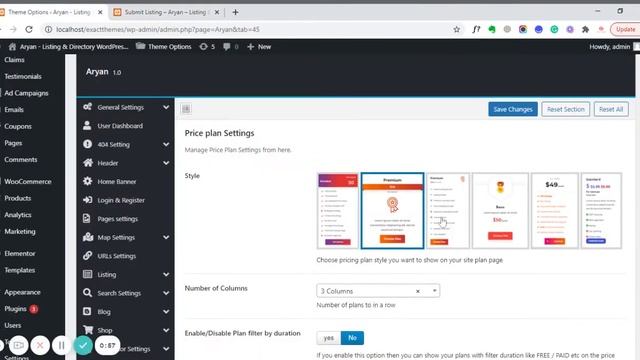Click the Reset All button
640x360 pixels.
(611, 109)
